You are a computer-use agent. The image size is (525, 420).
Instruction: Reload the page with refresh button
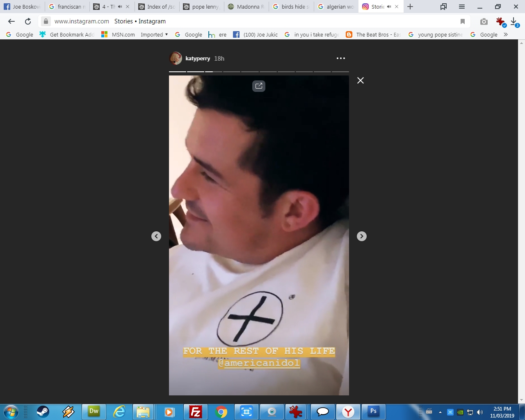click(x=28, y=21)
